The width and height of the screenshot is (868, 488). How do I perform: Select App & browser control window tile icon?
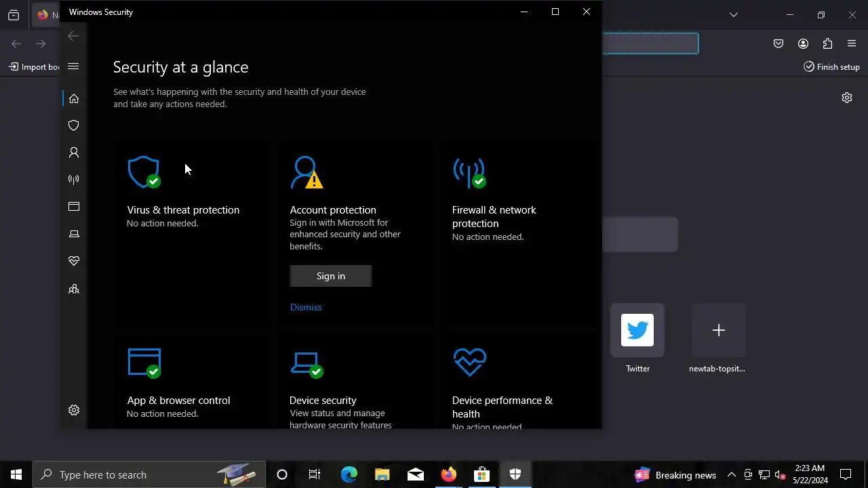[144, 363]
